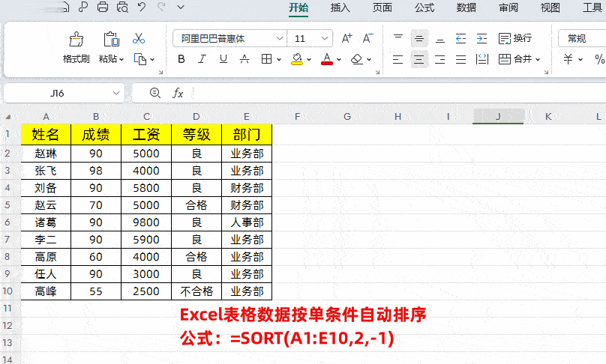606x364 pixels.
Task: Click the Format Painter brush icon
Action: (x=76, y=39)
